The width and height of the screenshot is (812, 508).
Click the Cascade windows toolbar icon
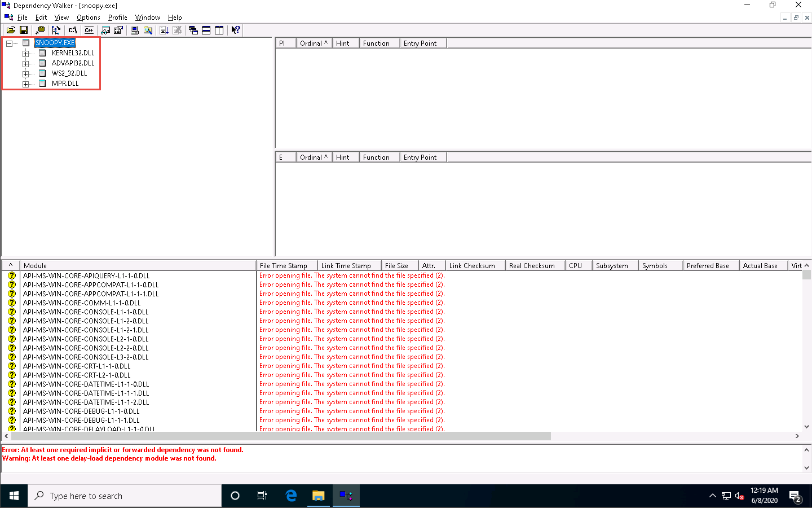tap(193, 30)
